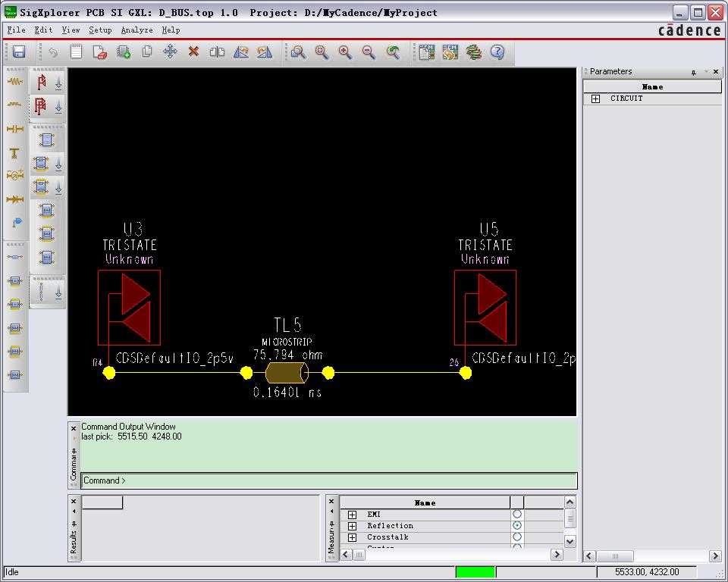Click the Copy pages icon
Image resolution: width=728 pixels, height=582 pixels.
(x=146, y=52)
